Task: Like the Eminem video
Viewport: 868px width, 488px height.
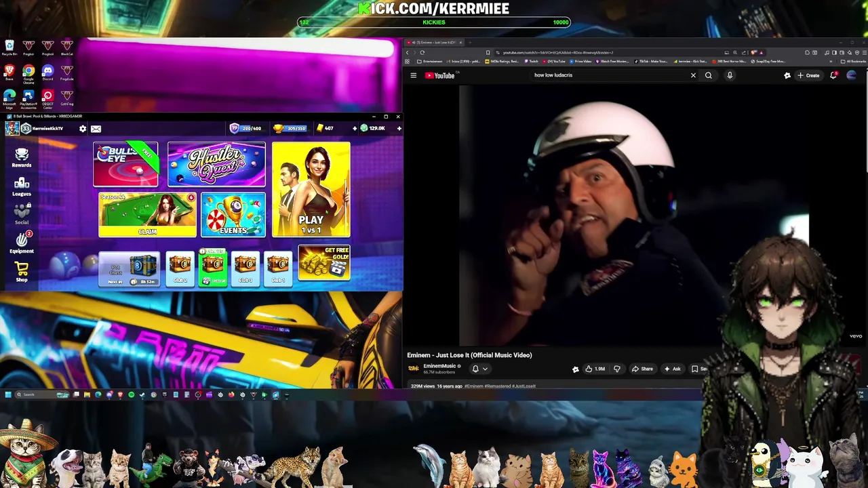Action: [x=595, y=369]
